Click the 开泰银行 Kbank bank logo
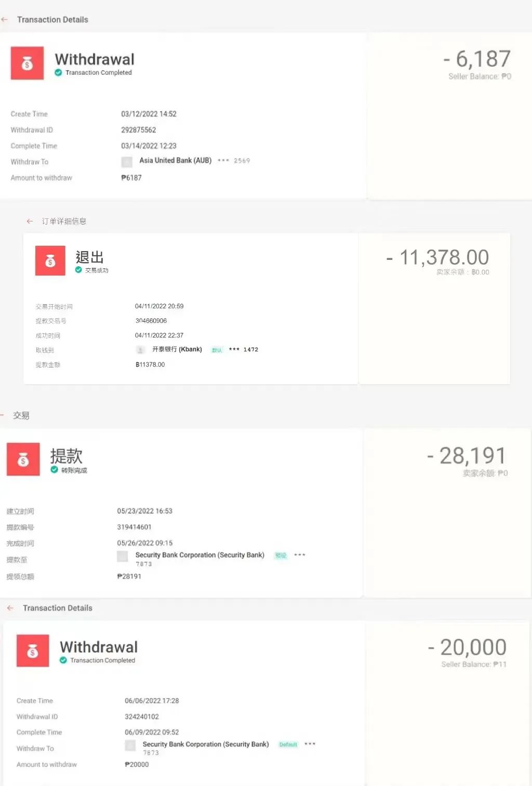The image size is (532, 786). [140, 349]
